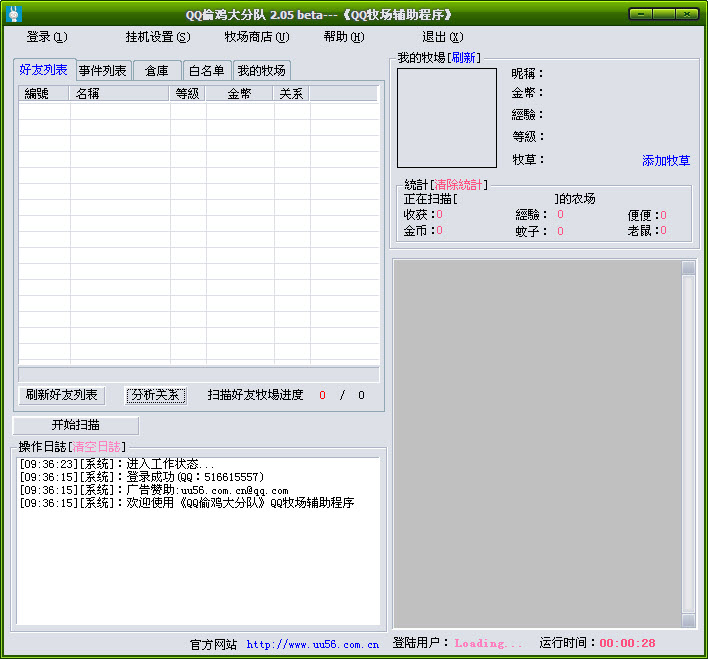Viewport: 708px width, 659px height.
Task: Click the app icon in title bar
Action: [13, 14]
